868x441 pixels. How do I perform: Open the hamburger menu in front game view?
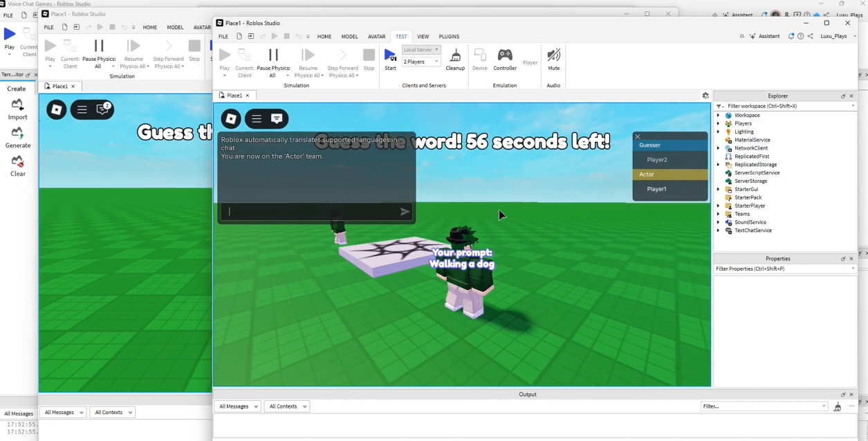point(257,119)
